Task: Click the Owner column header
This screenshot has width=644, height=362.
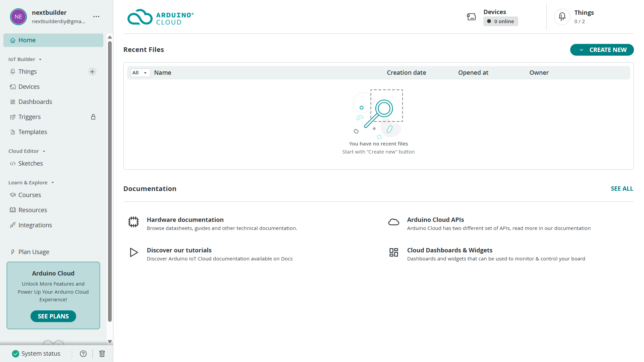Action: (x=539, y=73)
